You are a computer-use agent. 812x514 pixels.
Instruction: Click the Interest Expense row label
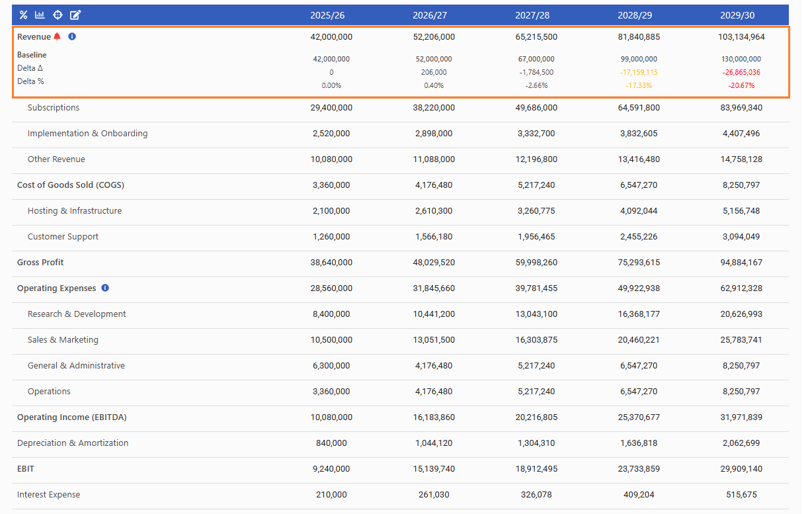click(48, 495)
